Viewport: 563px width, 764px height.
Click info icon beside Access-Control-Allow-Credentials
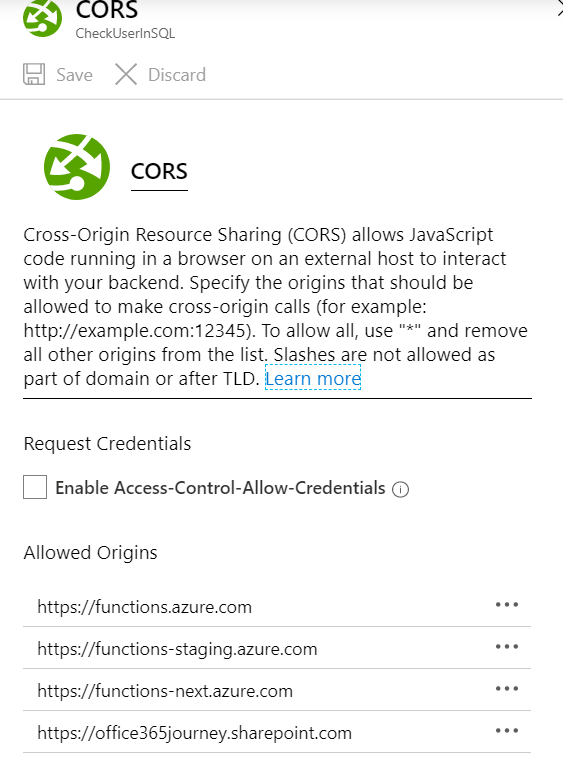click(400, 489)
